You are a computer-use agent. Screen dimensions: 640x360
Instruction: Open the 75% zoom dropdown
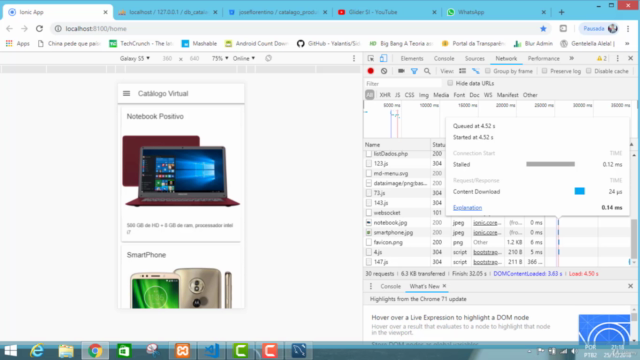click(x=220, y=58)
